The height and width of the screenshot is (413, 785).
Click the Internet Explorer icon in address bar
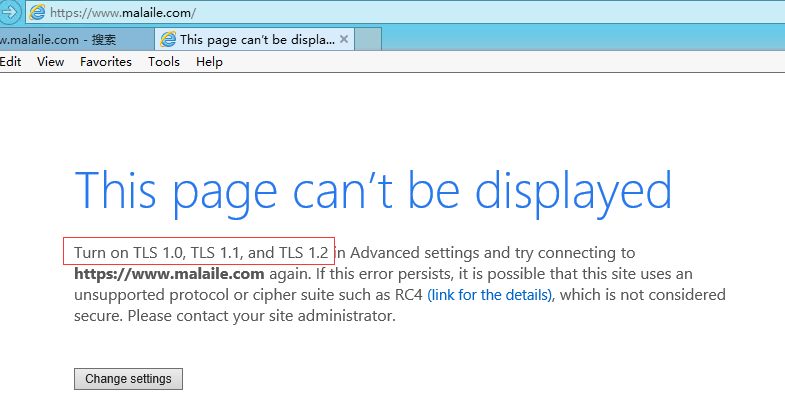tap(37, 13)
